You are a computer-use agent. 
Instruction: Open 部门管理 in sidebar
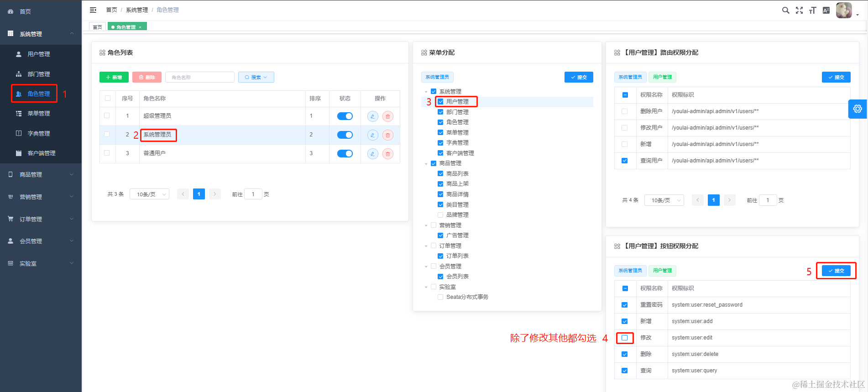41,74
